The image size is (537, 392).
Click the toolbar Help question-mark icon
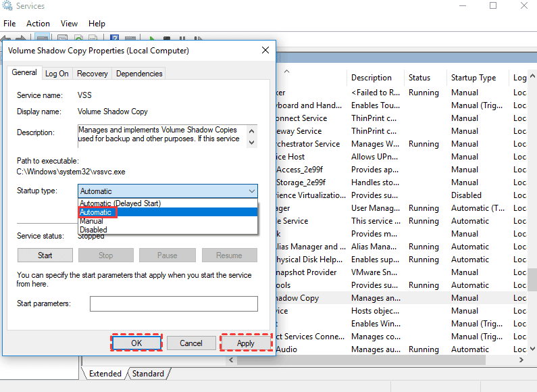[x=114, y=40]
